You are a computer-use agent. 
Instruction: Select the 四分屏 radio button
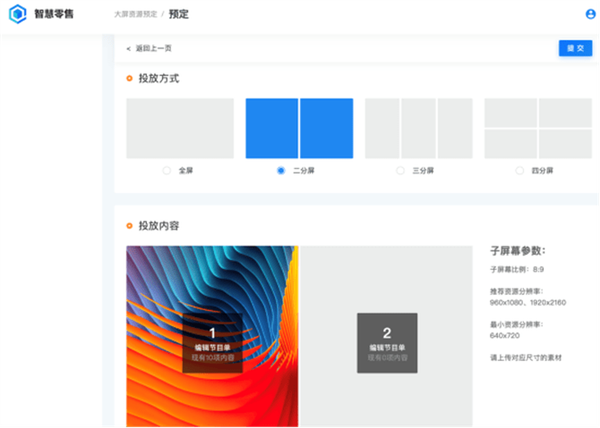[520, 171]
